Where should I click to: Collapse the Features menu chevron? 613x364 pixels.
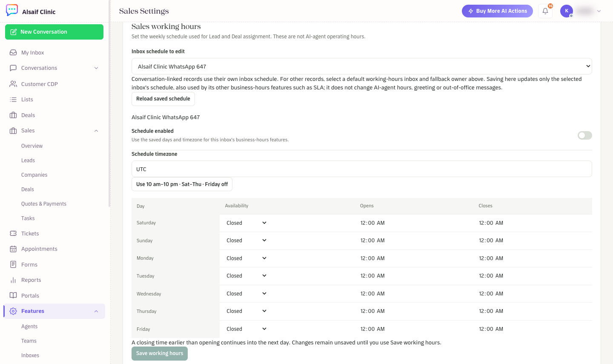tap(96, 311)
